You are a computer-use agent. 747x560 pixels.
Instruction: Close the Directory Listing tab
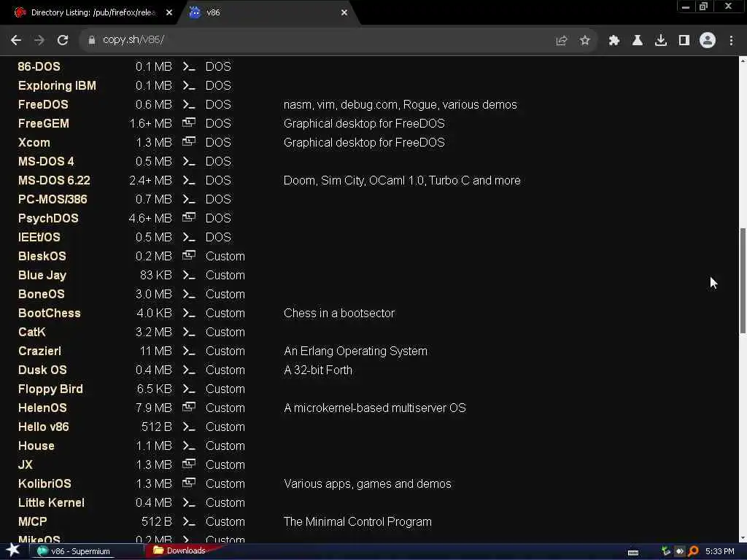(169, 13)
